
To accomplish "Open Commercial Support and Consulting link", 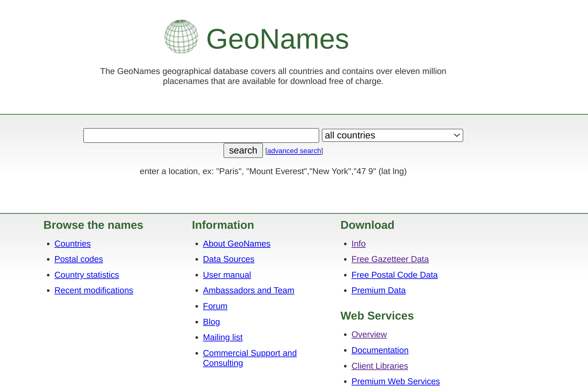I will pyautogui.click(x=250, y=358).
